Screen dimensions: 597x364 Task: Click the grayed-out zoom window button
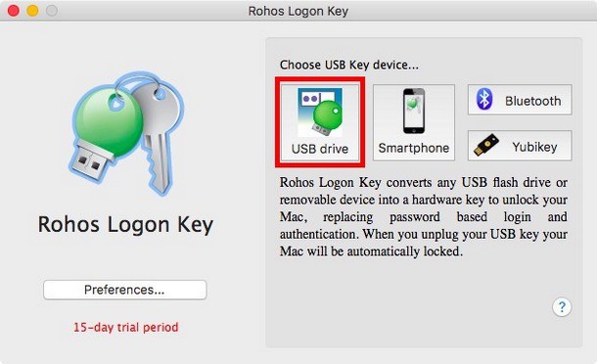[52, 11]
